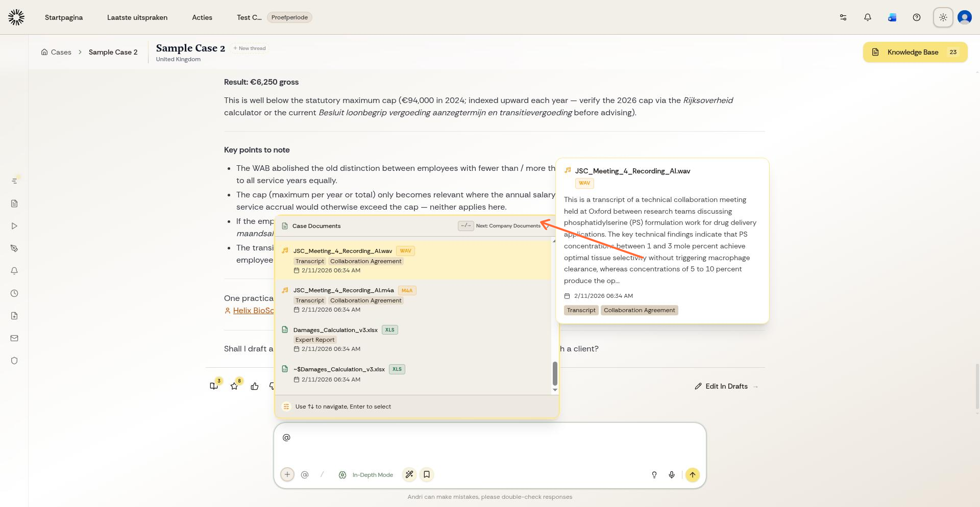Go to Cases breadcrumb
Viewport: 980px width, 507px height.
coord(56,52)
